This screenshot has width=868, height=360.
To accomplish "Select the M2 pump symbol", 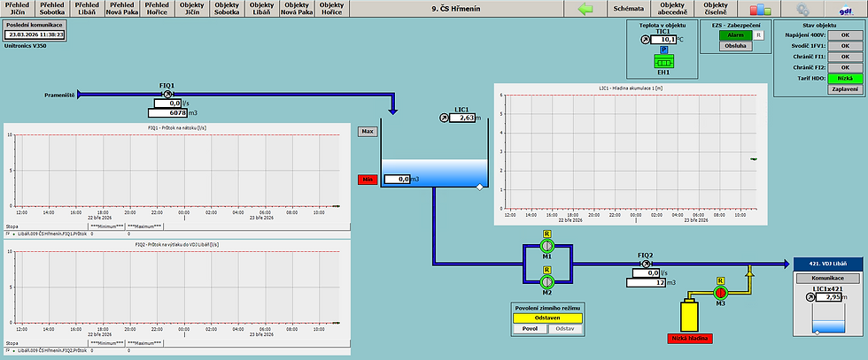I will point(546,282).
